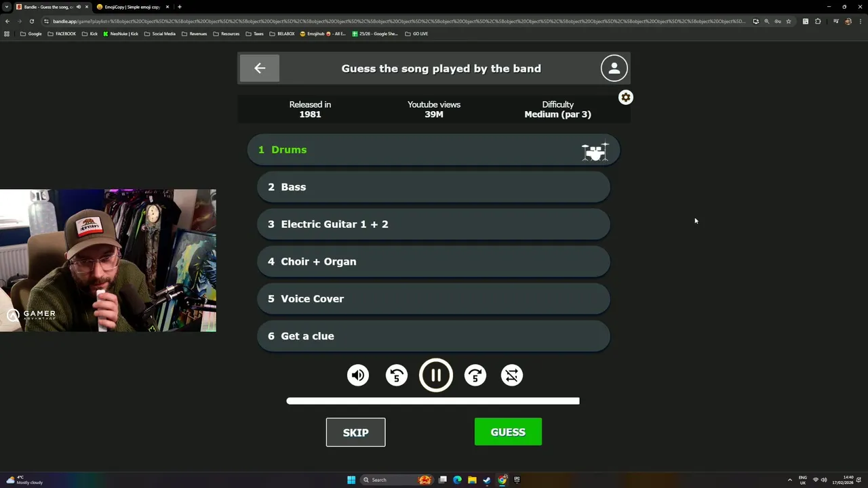This screenshot has height=488, width=868.
Task: Click the green GUESS button
Action: [508, 432]
